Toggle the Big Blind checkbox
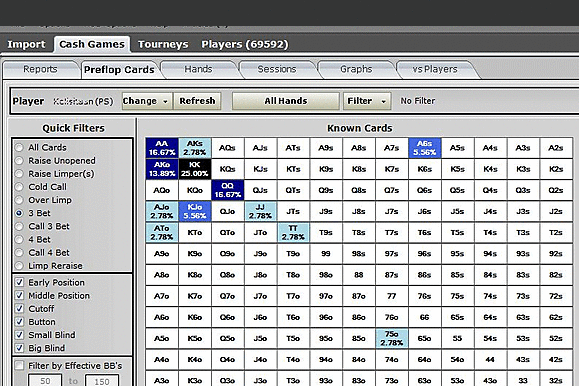 19,348
